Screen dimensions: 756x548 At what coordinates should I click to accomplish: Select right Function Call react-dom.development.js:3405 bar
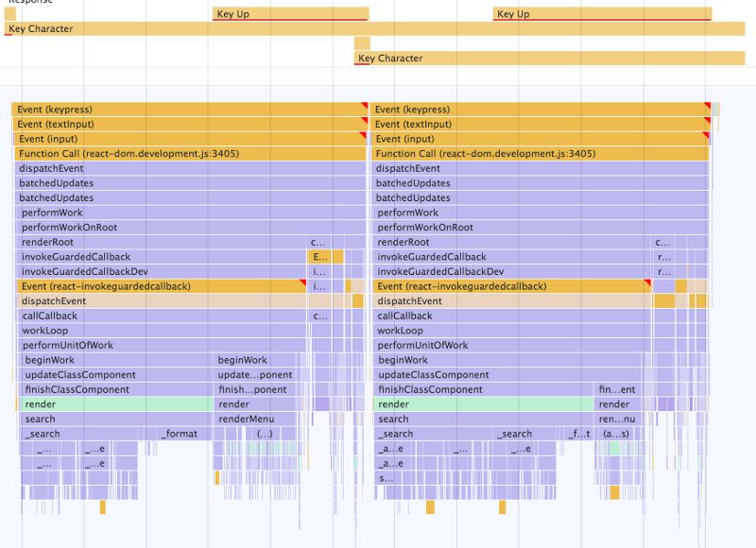pos(539,153)
